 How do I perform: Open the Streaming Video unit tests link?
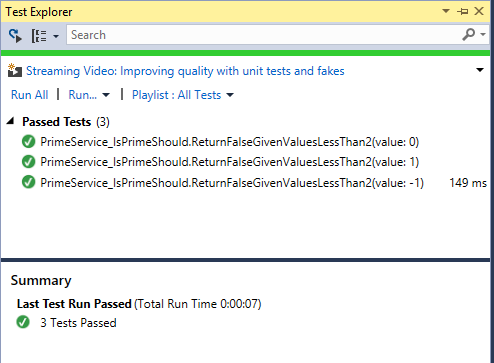[185, 71]
